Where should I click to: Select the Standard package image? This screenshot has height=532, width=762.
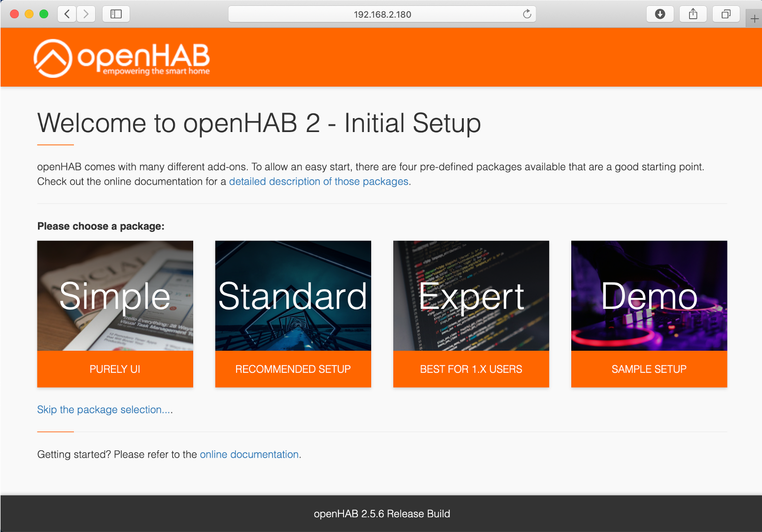293,296
